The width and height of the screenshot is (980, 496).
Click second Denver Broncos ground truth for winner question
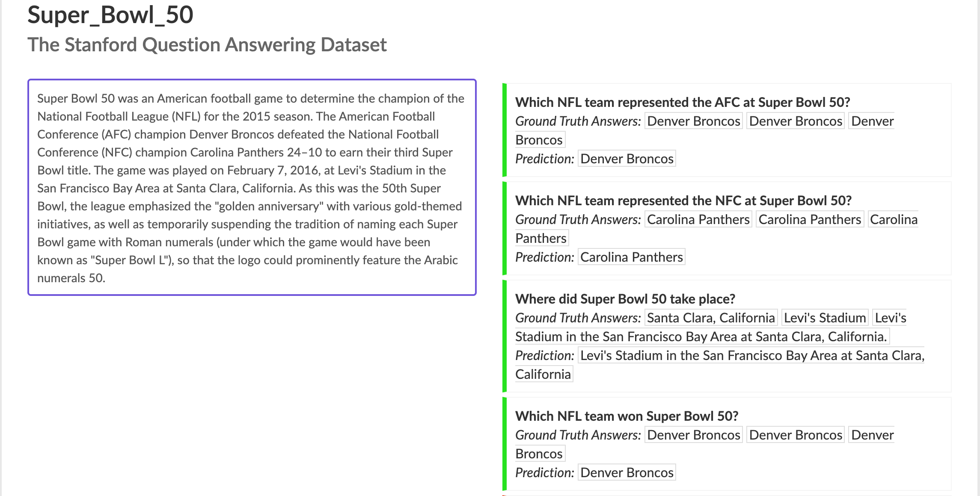[795, 435]
